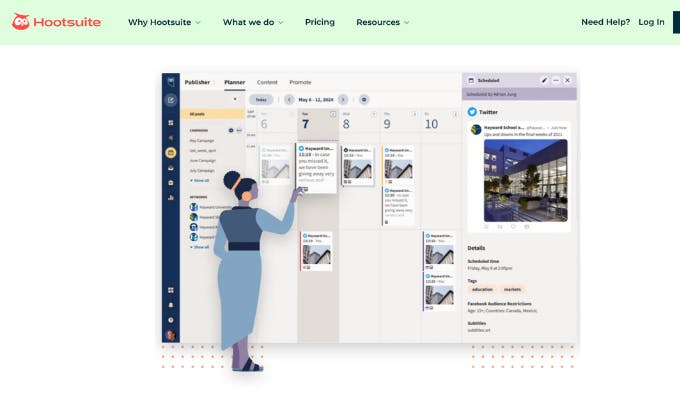Close the Scheduled panel with the X
680x400 pixels.
pos(567,80)
